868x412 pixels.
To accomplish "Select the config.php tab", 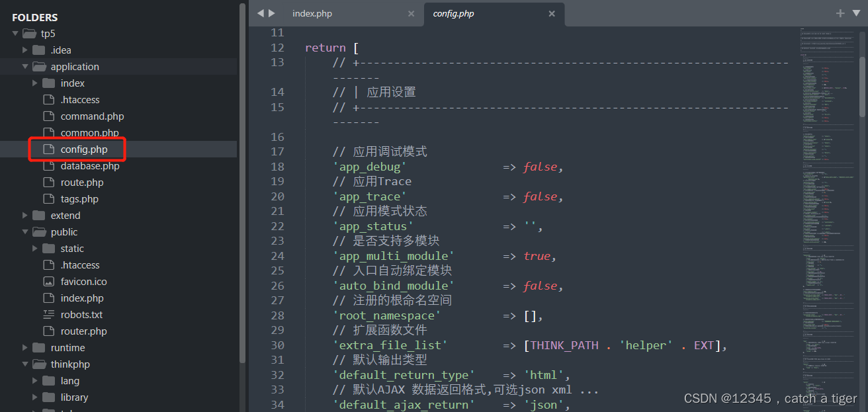I will click(453, 13).
